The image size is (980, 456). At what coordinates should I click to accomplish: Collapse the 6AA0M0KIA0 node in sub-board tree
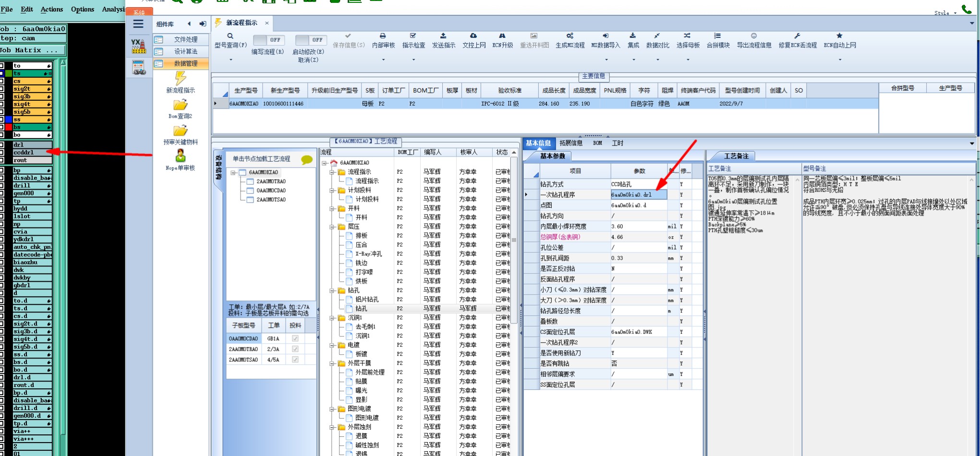point(233,172)
